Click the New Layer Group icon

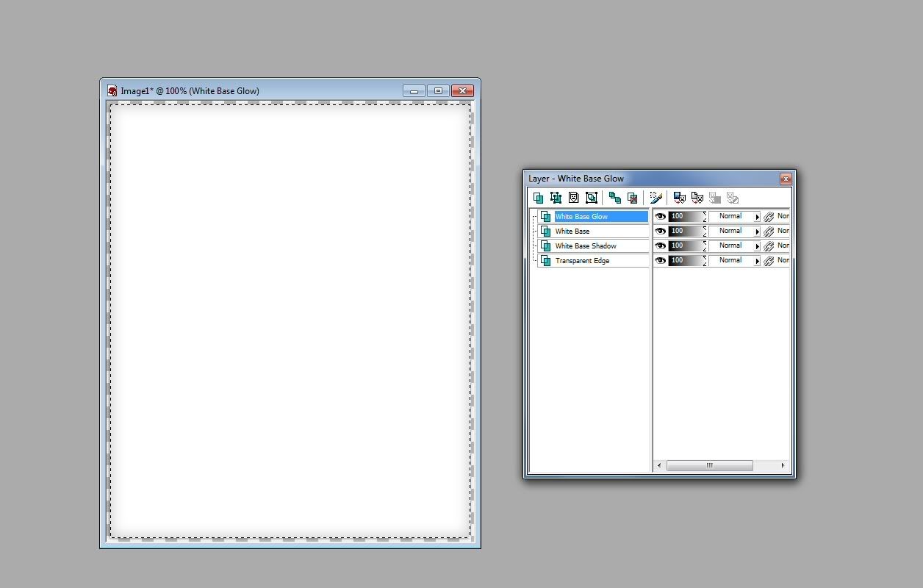point(591,198)
